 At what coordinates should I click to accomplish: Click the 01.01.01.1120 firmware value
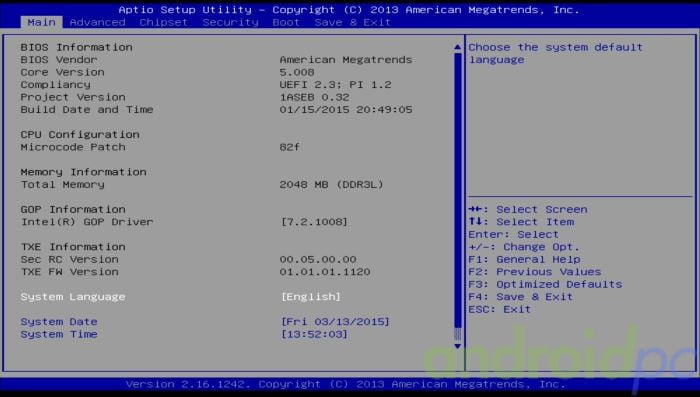[325, 272]
